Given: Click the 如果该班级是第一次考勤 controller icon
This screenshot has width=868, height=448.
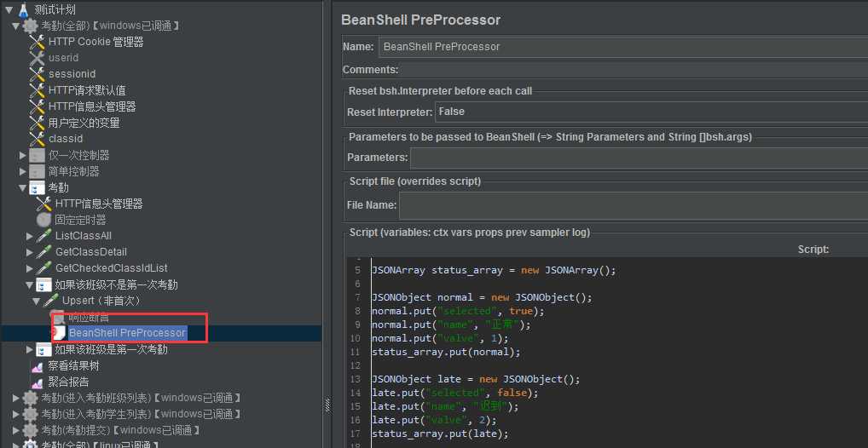Looking at the screenshot, I should click(x=43, y=349).
